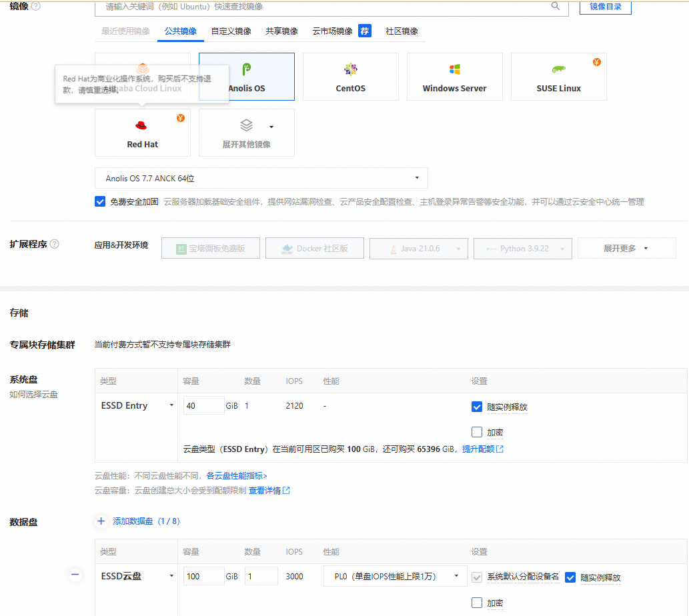This screenshot has height=616, width=689.
Task: Select 宝塔面板免费版 extension
Action: [x=211, y=249]
